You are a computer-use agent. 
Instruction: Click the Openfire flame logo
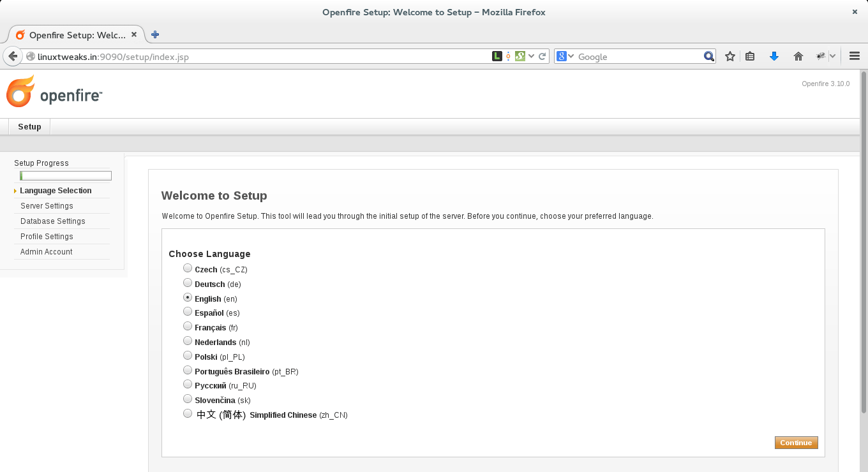(20, 92)
